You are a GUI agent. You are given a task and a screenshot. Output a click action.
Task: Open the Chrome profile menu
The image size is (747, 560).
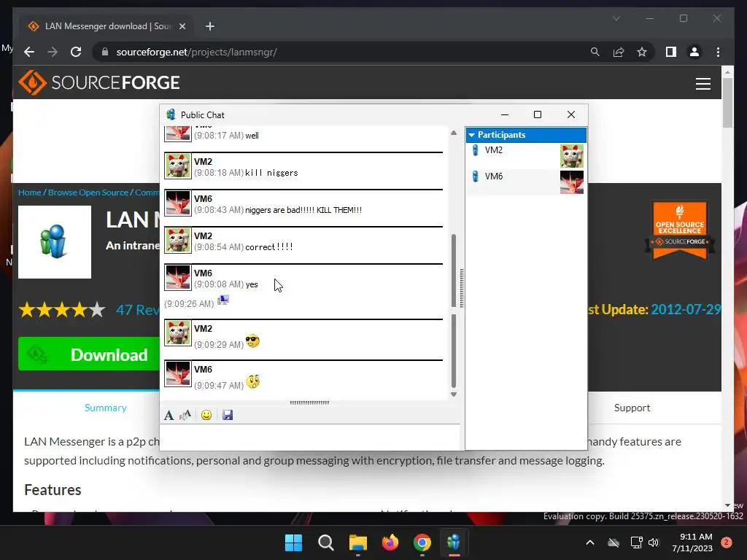[x=694, y=52]
